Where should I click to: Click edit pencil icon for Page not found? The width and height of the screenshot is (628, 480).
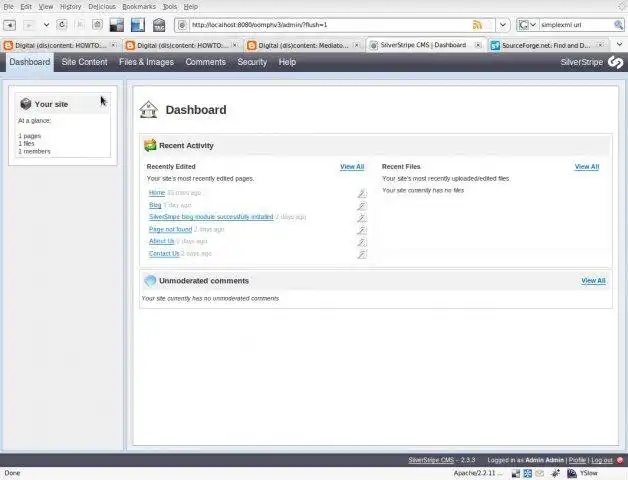[x=362, y=230]
